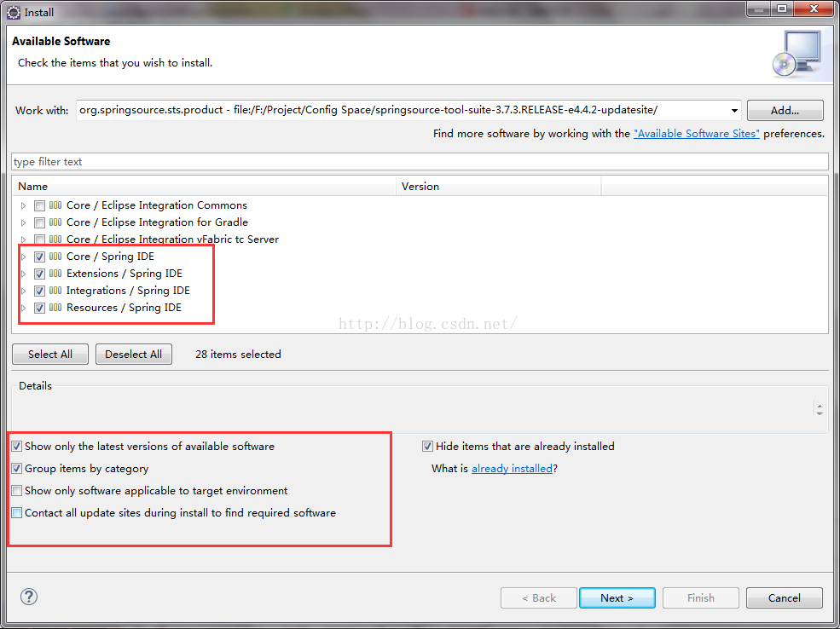
Task: Click the category icon beside Eclipse Integration vFabric tc Server
Action: click(x=55, y=239)
